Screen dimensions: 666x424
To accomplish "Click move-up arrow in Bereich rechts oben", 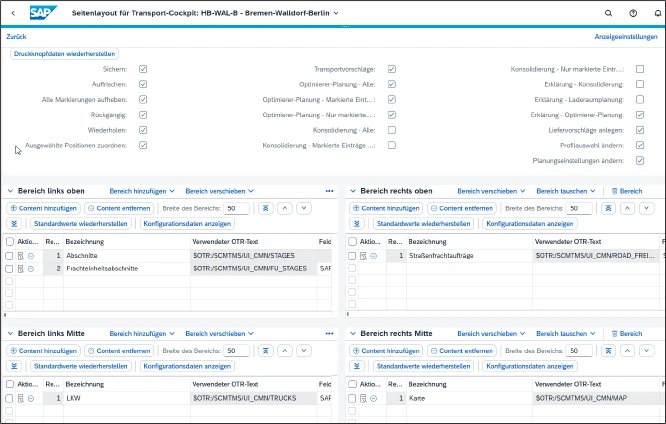I will click(x=627, y=208).
